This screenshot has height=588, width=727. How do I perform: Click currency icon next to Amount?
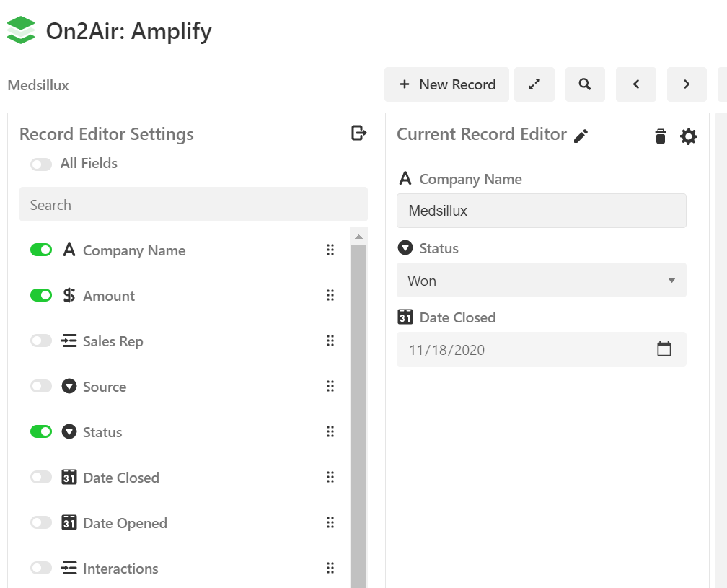coord(69,295)
